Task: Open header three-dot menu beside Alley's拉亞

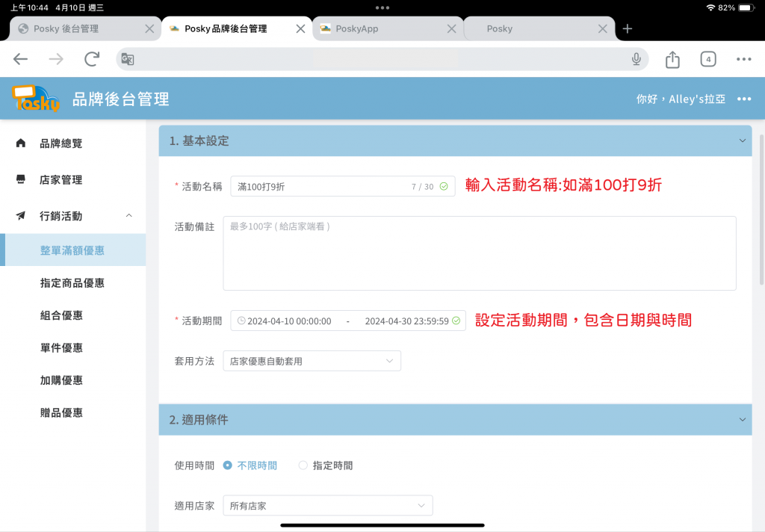Action: [744, 99]
